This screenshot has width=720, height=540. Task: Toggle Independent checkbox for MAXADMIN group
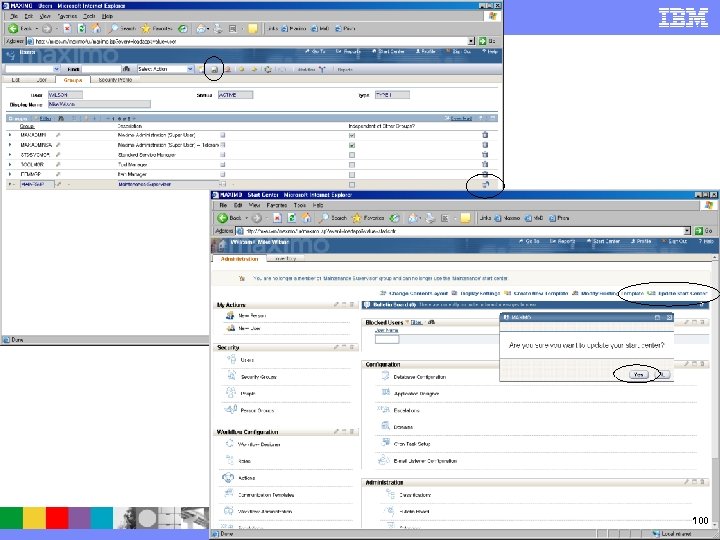click(352, 135)
